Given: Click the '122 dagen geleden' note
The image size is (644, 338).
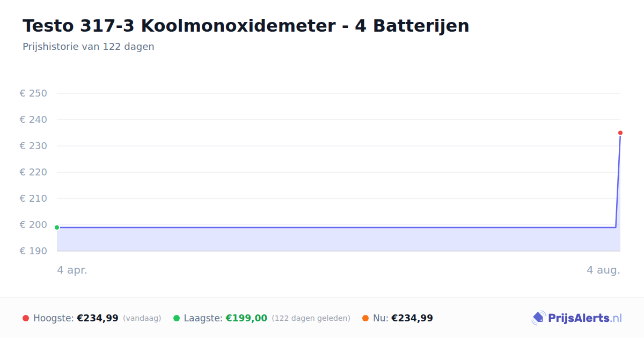Looking at the screenshot, I should (x=311, y=318).
